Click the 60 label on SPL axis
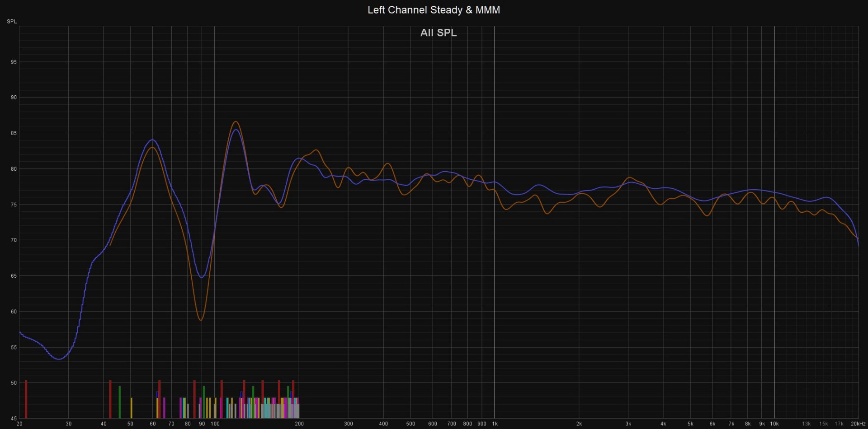This screenshot has height=429, width=868. point(14,312)
